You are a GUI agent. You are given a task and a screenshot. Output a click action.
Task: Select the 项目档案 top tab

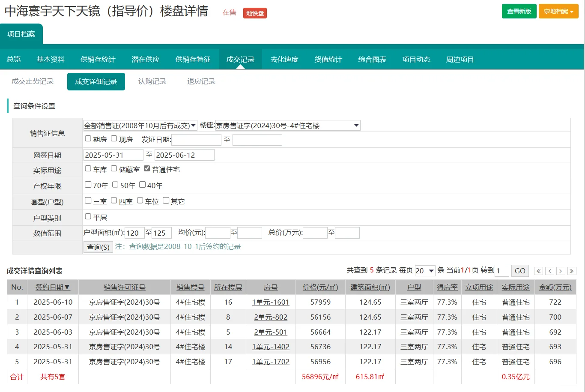[21, 34]
